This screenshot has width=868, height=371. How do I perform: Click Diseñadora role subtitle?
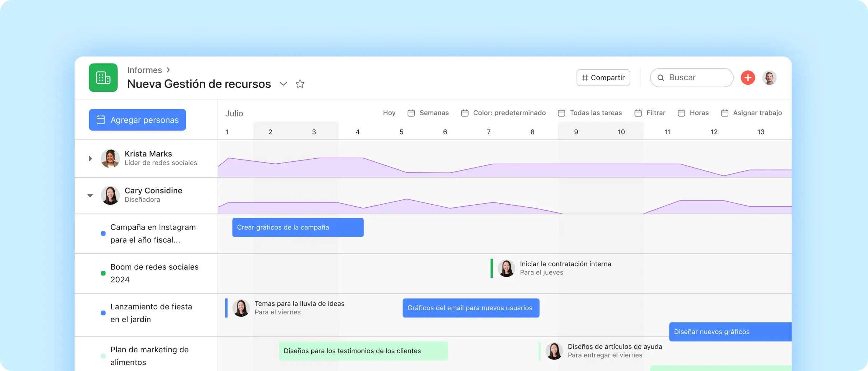(x=142, y=200)
